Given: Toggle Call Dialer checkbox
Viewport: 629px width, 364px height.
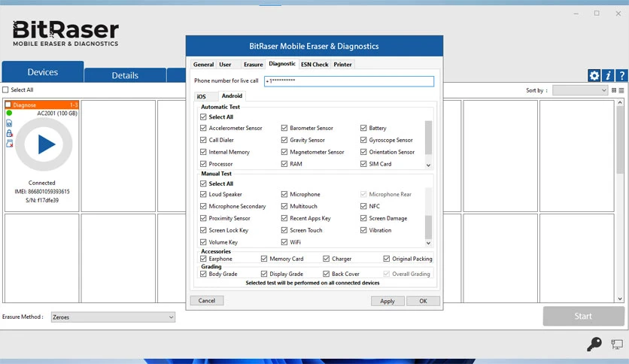Looking at the screenshot, I should 203,140.
